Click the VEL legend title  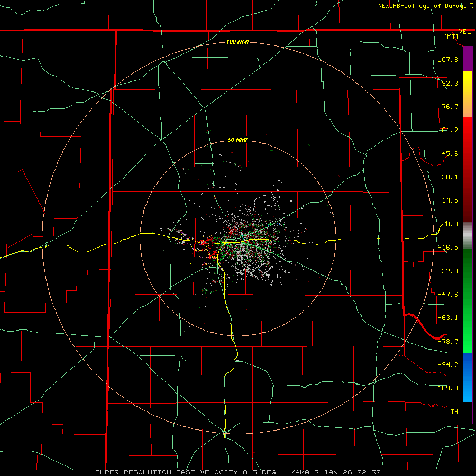(464, 32)
